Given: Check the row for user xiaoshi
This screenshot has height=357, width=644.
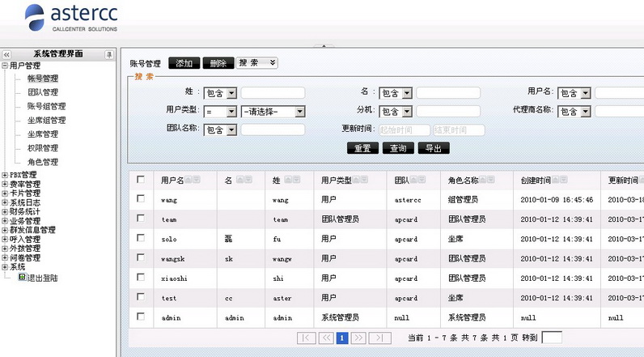Looking at the screenshot, I should pos(141,278).
